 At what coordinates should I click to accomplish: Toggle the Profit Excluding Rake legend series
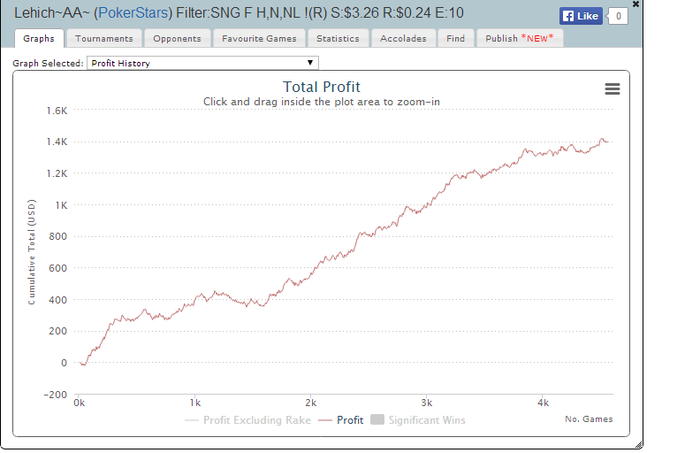point(248,420)
